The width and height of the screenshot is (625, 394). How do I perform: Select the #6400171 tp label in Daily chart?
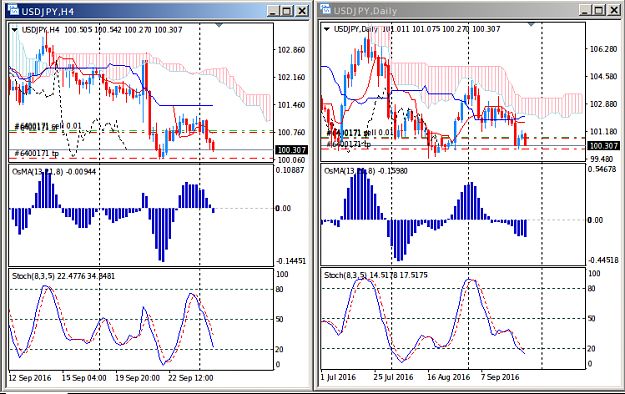(349, 144)
